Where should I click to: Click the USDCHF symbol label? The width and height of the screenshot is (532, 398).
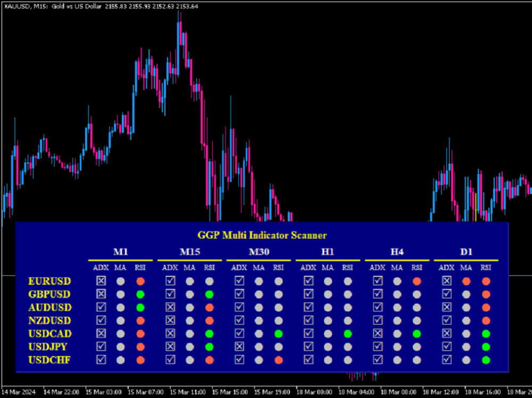tap(49, 360)
